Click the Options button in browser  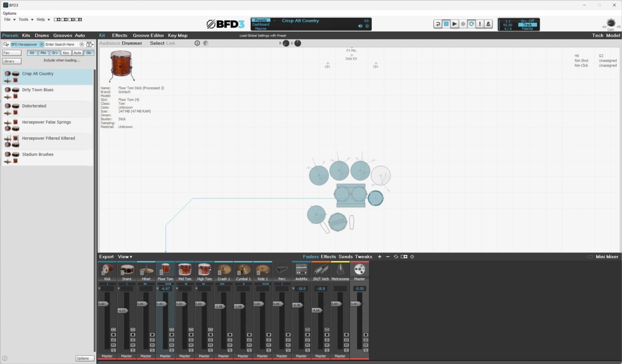pyautogui.click(x=85, y=358)
